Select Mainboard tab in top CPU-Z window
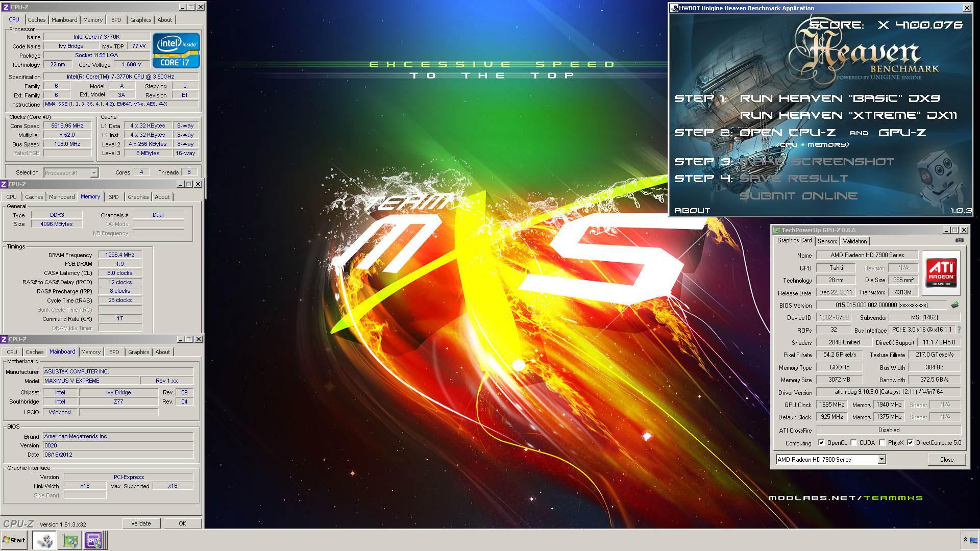Viewport: 980px width, 551px height. (x=64, y=20)
